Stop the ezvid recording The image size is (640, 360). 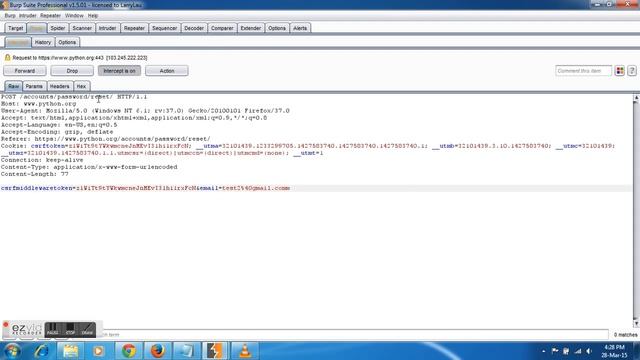coord(70,329)
